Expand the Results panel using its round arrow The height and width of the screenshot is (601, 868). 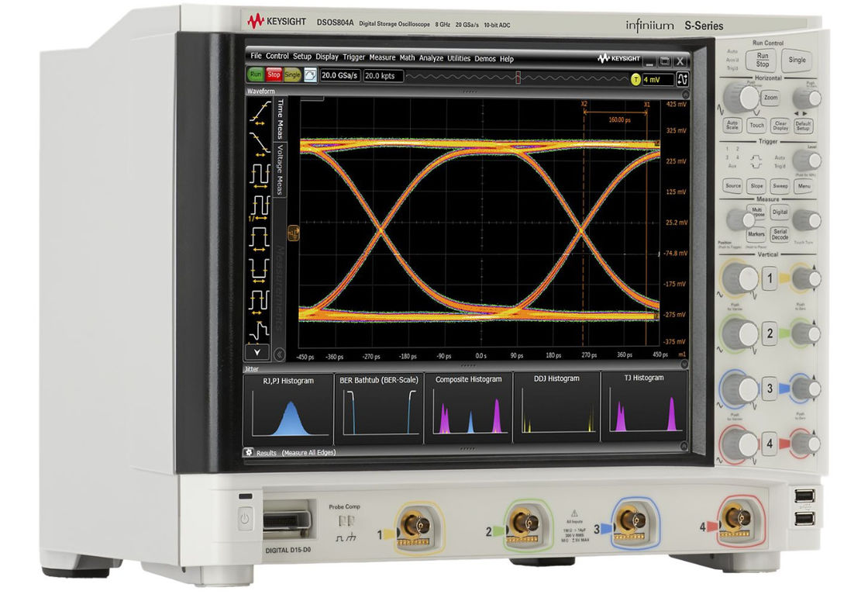[x=684, y=446]
